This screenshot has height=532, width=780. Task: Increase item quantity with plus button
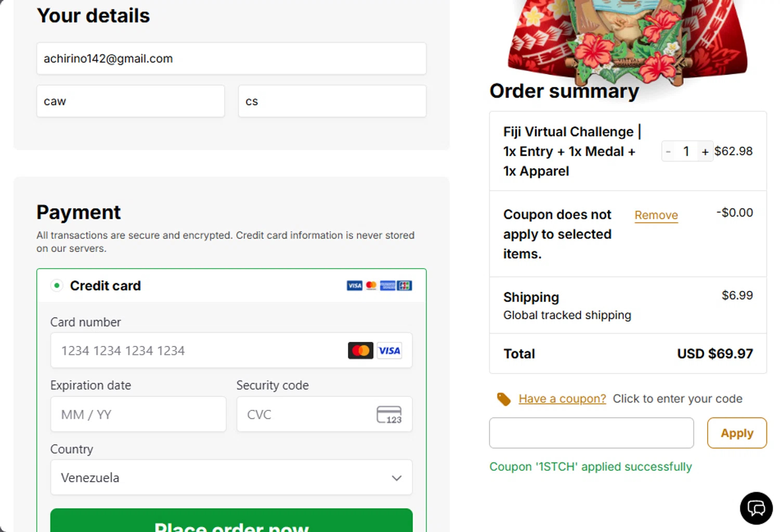(705, 152)
